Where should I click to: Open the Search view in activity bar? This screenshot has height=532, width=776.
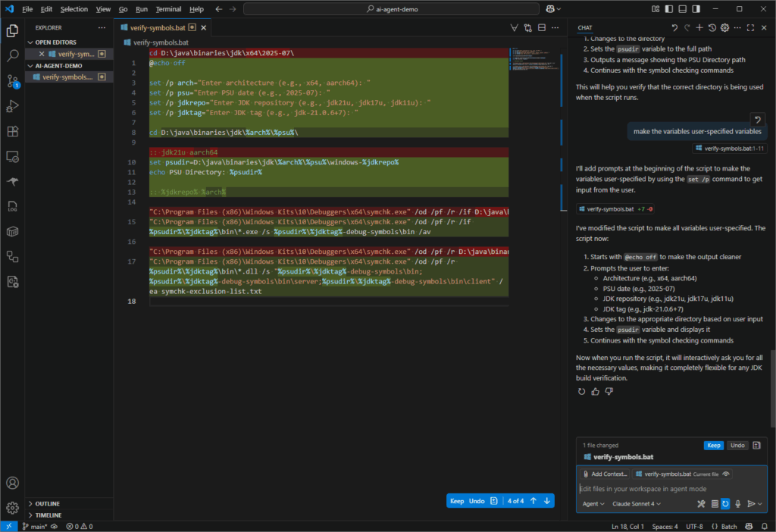coord(12,56)
